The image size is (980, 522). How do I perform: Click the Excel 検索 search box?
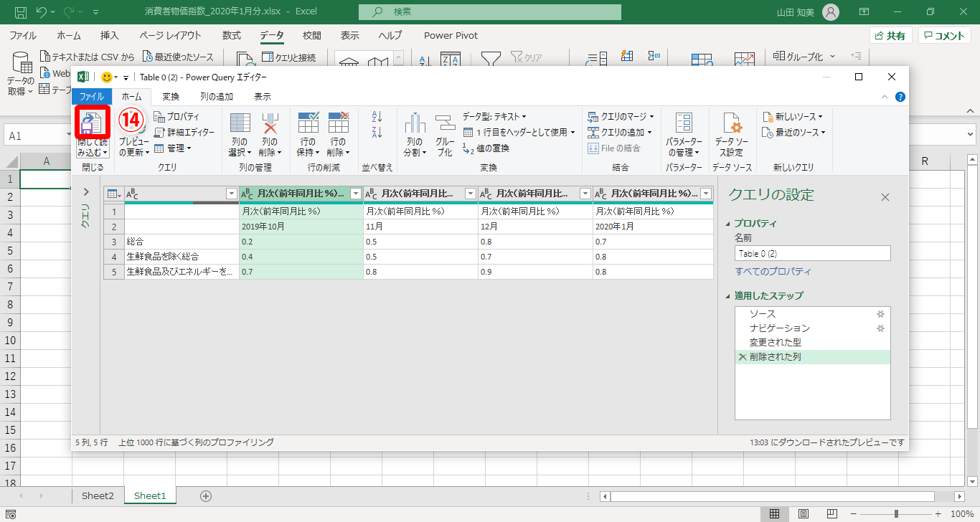point(490,12)
